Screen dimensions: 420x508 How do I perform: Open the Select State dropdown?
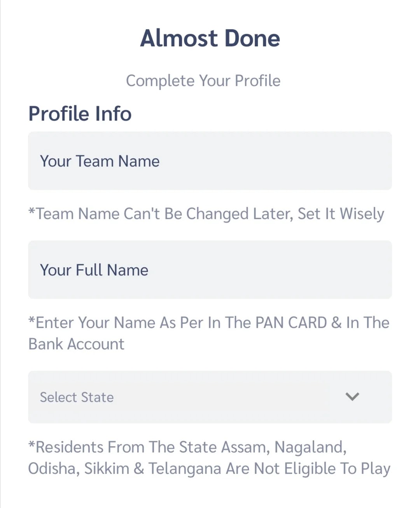click(x=210, y=397)
